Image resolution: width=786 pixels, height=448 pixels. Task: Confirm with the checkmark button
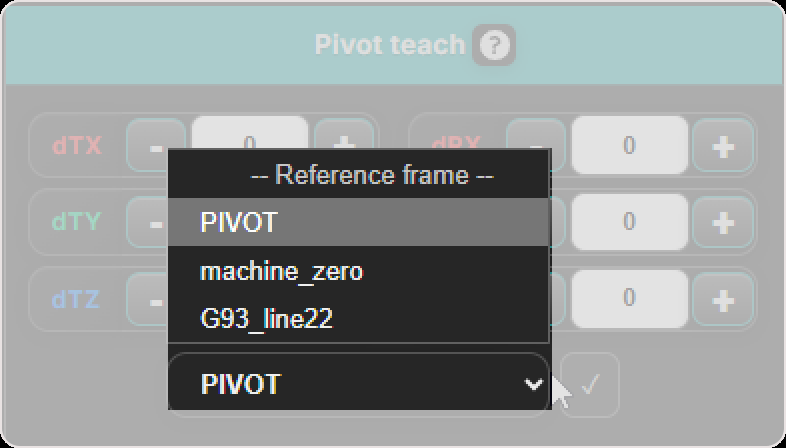click(x=590, y=384)
